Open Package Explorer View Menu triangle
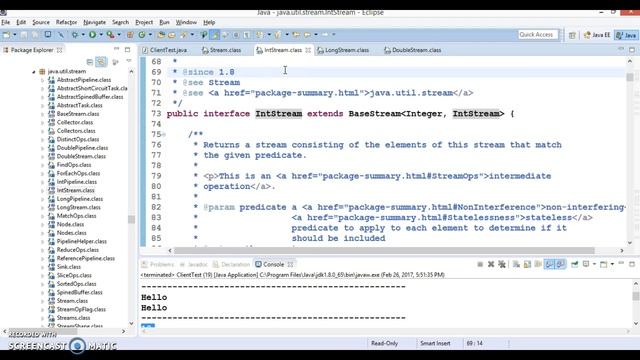 (x=129, y=61)
